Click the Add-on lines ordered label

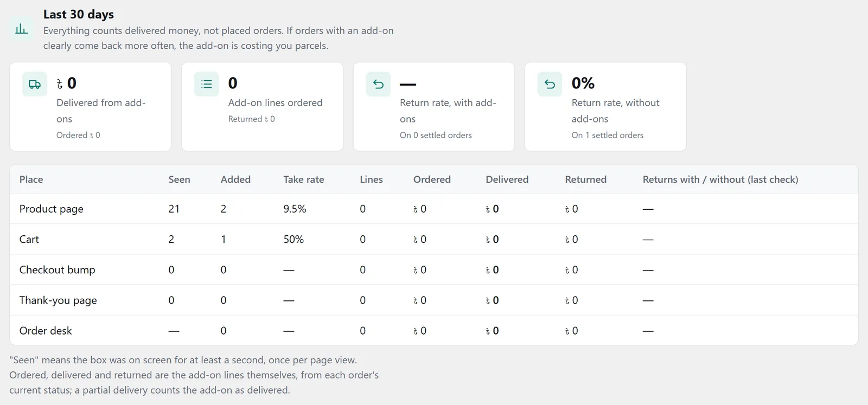275,102
